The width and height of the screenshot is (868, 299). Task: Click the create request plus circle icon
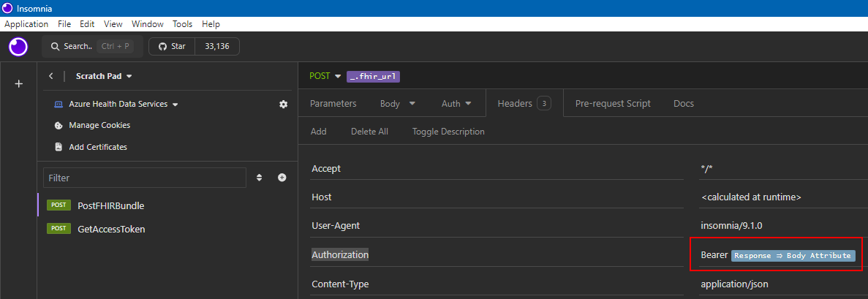282,178
